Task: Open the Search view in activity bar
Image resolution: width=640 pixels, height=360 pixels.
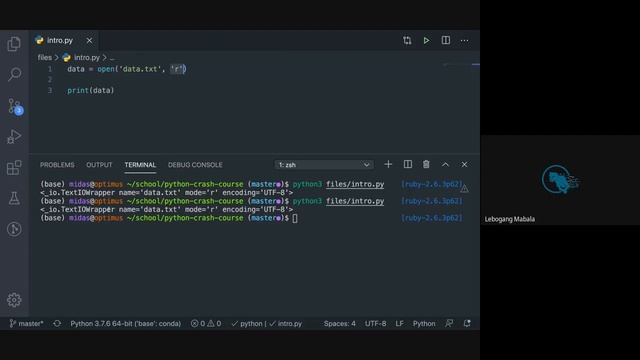Action: (14, 74)
